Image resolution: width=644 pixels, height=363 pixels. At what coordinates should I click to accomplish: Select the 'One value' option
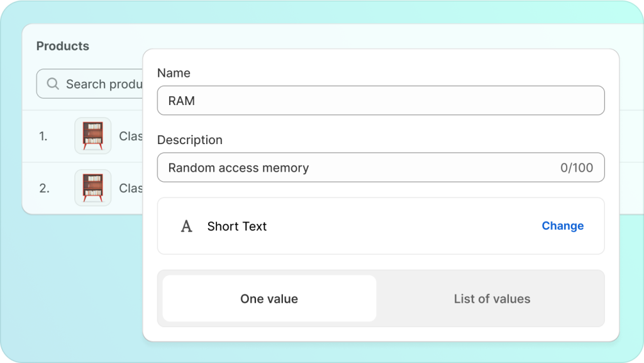(x=269, y=299)
